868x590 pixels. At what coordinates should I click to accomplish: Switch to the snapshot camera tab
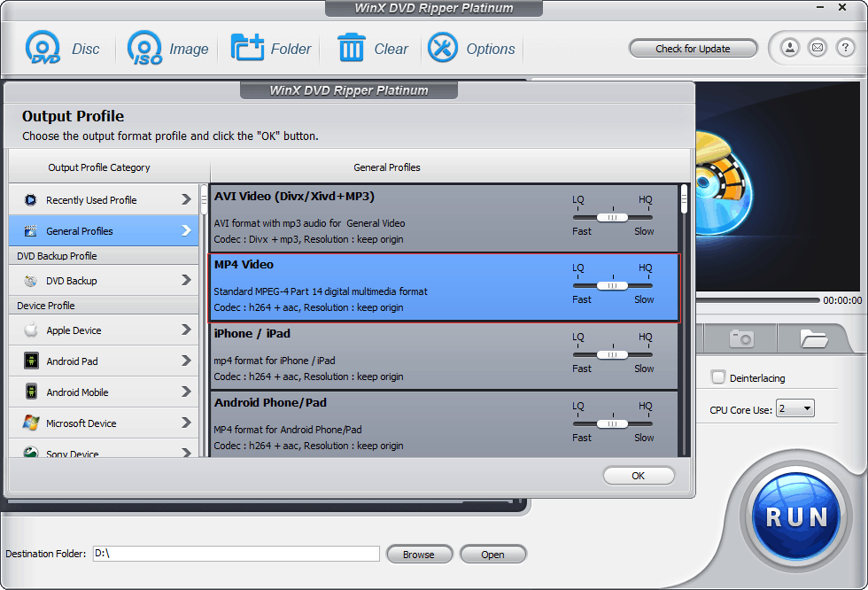[740, 338]
